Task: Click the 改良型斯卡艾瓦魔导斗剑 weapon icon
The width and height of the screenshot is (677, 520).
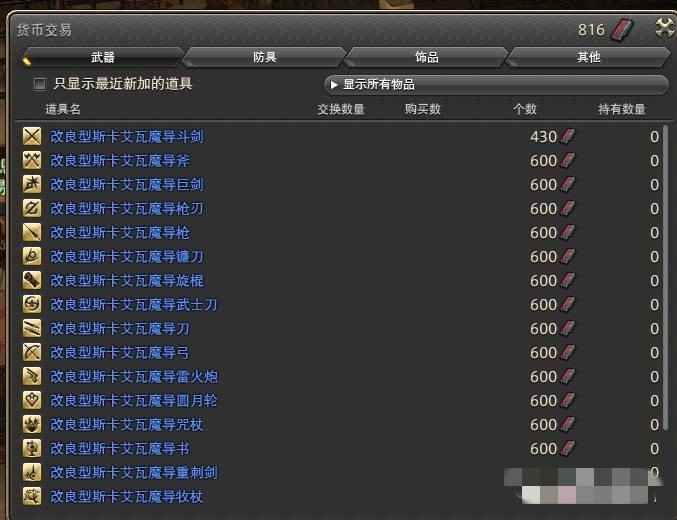Action: [32, 136]
